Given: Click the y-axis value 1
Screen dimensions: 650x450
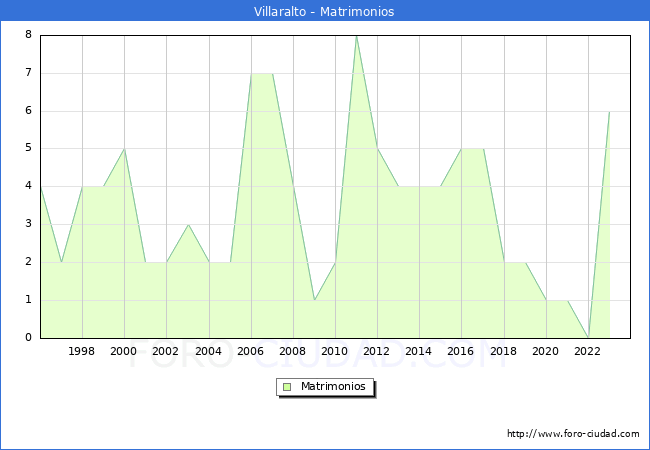Looking at the screenshot, I should 29,300.
